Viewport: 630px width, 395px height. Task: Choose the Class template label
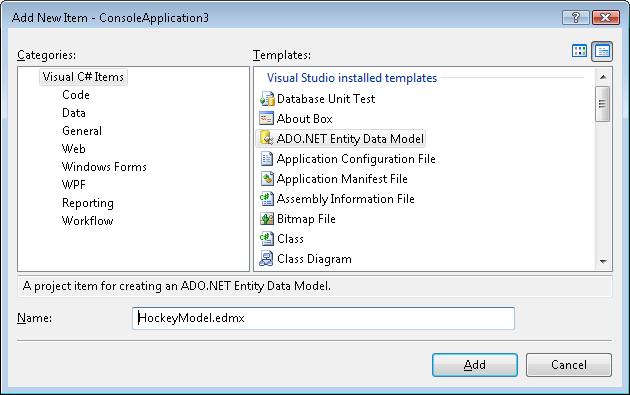[290, 239]
